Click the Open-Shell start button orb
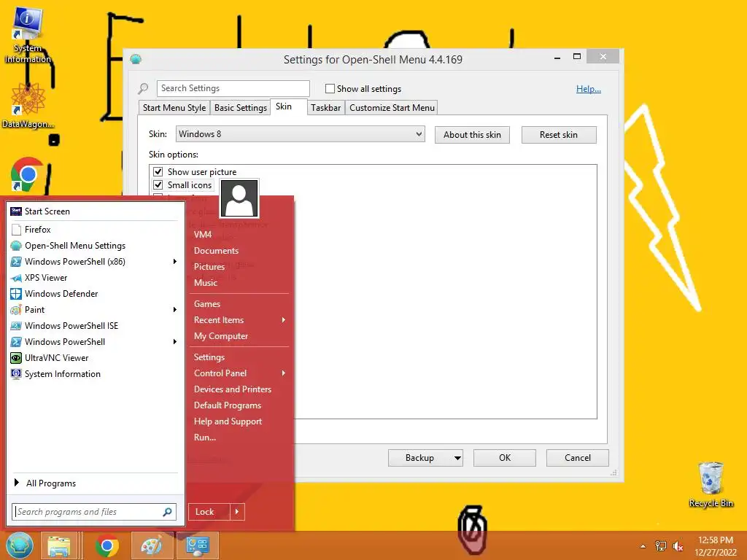 [19, 545]
